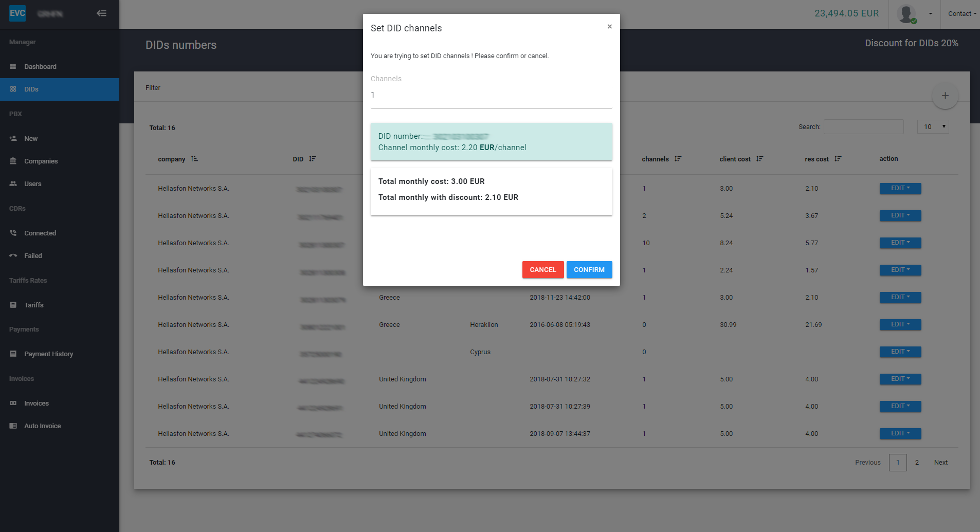Select the DIDs section icon
Image resolution: width=980 pixels, height=532 pixels.
coord(14,89)
